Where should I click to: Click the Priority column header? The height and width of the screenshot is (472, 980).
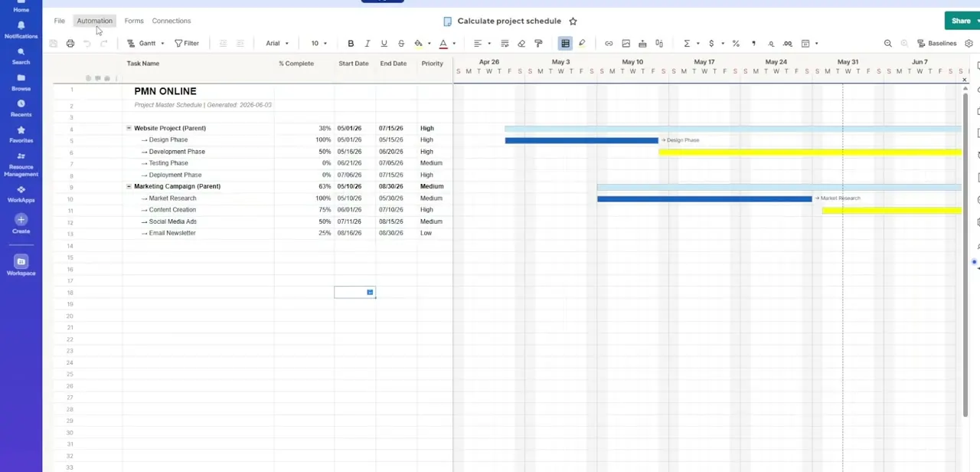pyautogui.click(x=432, y=64)
